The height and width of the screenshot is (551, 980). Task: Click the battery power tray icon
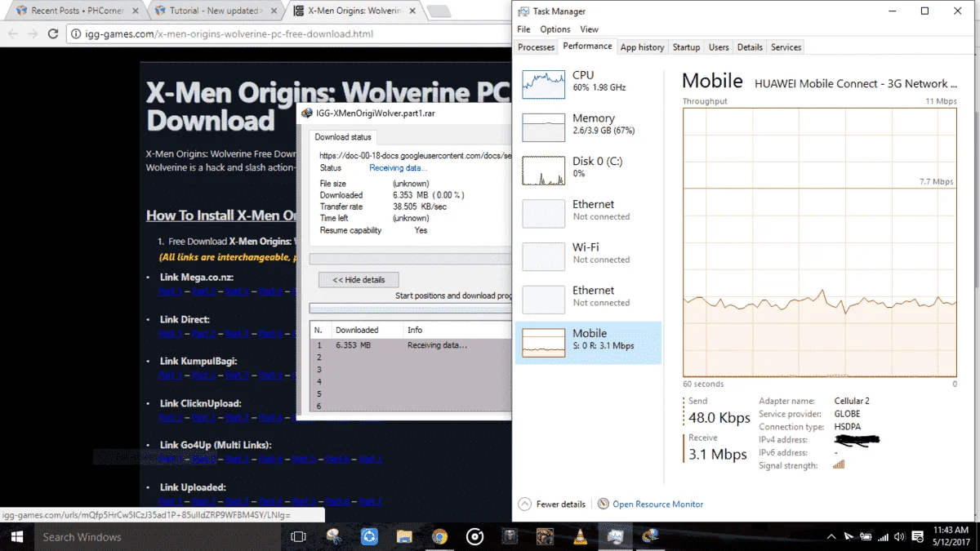point(866,537)
